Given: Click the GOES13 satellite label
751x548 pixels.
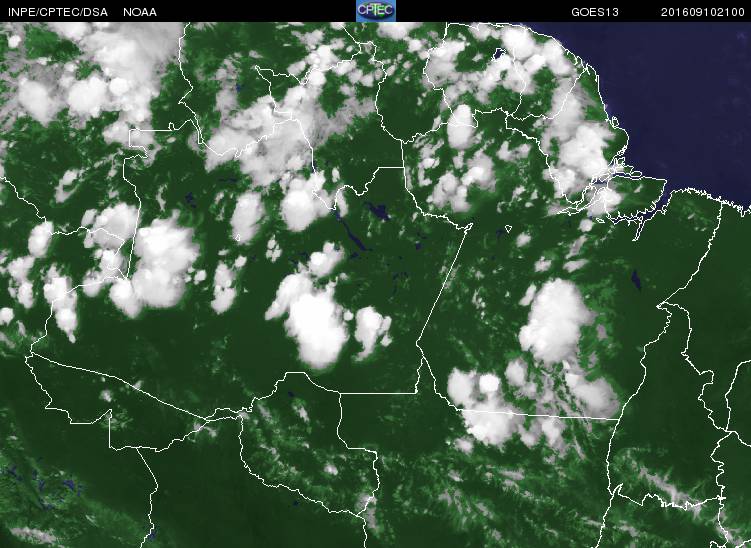Looking at the screenshot, I should tap(595, 12).
